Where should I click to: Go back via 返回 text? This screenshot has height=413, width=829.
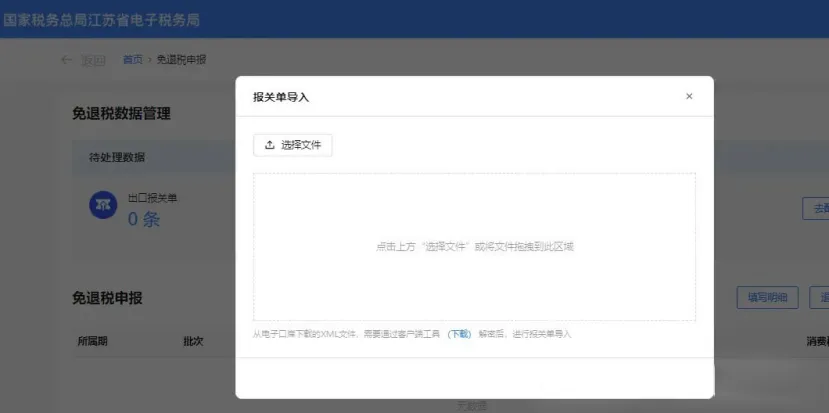[93, 60]
